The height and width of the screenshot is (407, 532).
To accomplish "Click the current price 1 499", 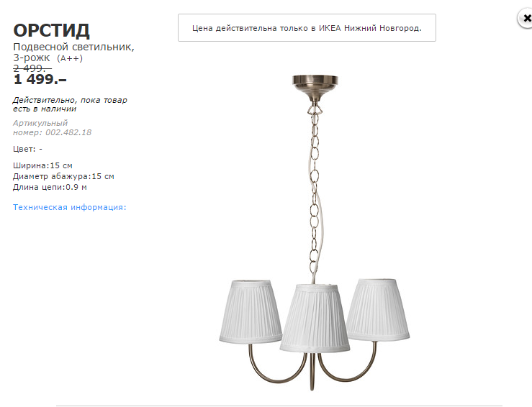I will tap(40, 79).
